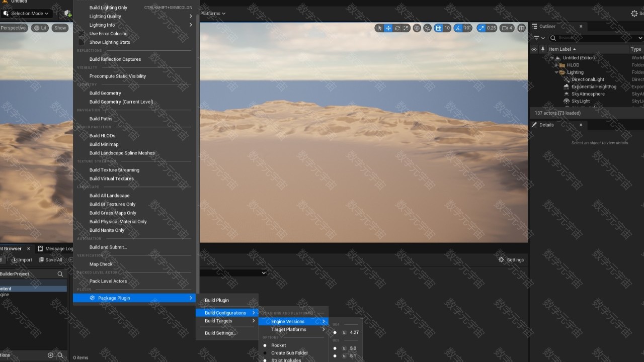644x362 pixels.
Task: Switch to the Details tab
Action: click(546, 125)
